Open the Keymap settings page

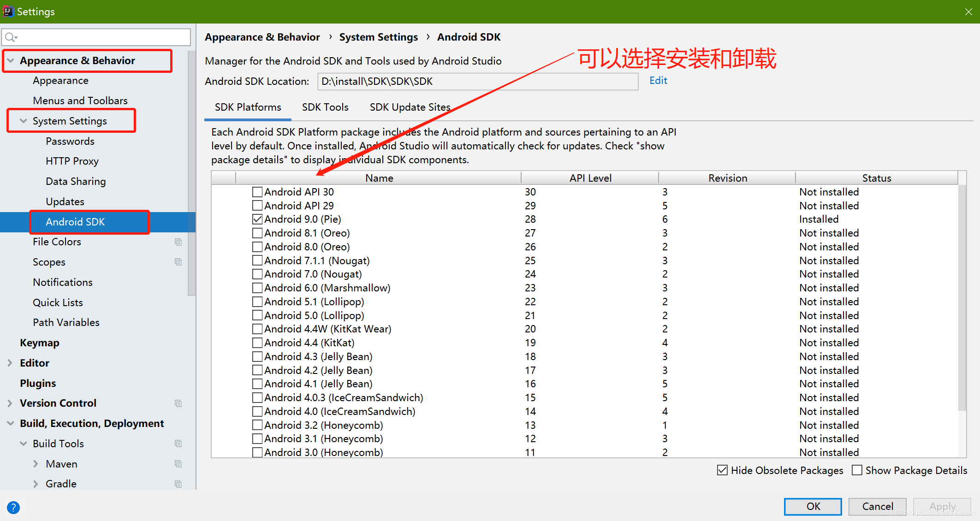tap(40, 343)
